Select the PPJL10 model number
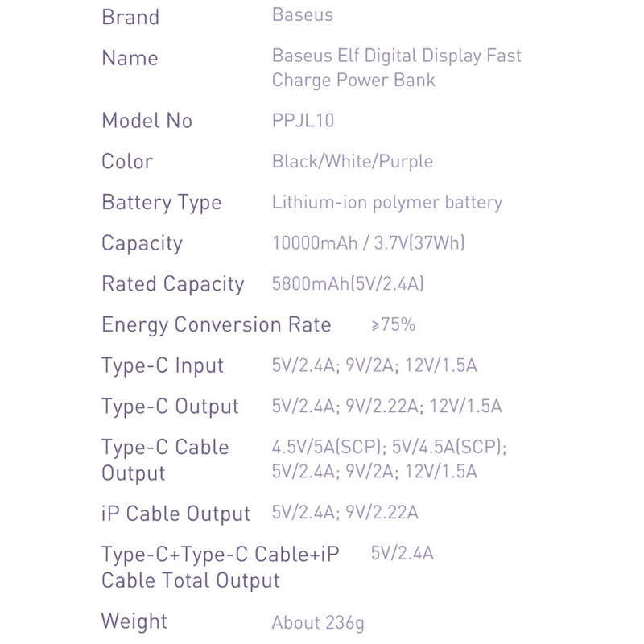Screen dimensions: 644x644 pos(303,120)
